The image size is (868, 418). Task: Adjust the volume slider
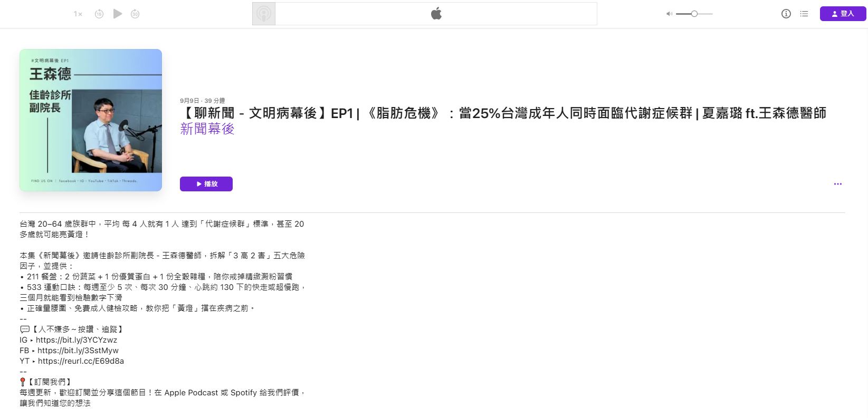click(694, 14)
